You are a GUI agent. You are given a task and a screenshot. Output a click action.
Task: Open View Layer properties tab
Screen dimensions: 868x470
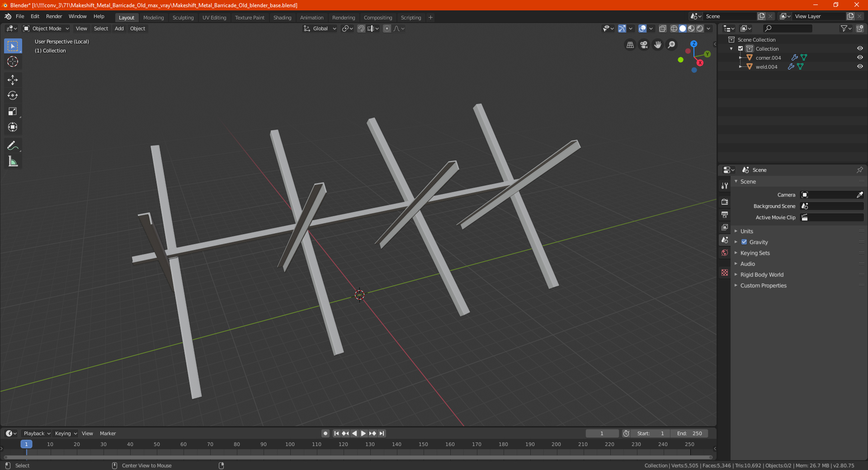pyautogui.click(x=725, y=227)
